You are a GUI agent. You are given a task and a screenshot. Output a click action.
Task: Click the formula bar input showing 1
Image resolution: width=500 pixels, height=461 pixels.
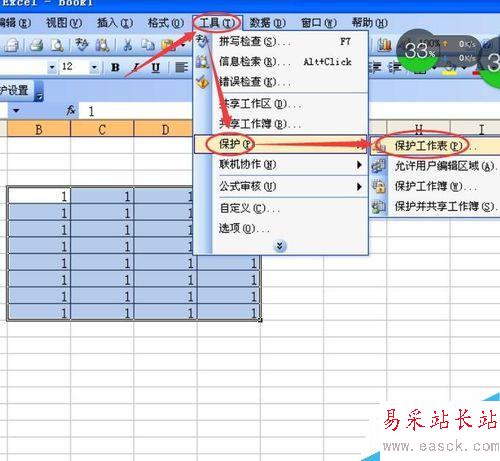(x=137, y=111)
